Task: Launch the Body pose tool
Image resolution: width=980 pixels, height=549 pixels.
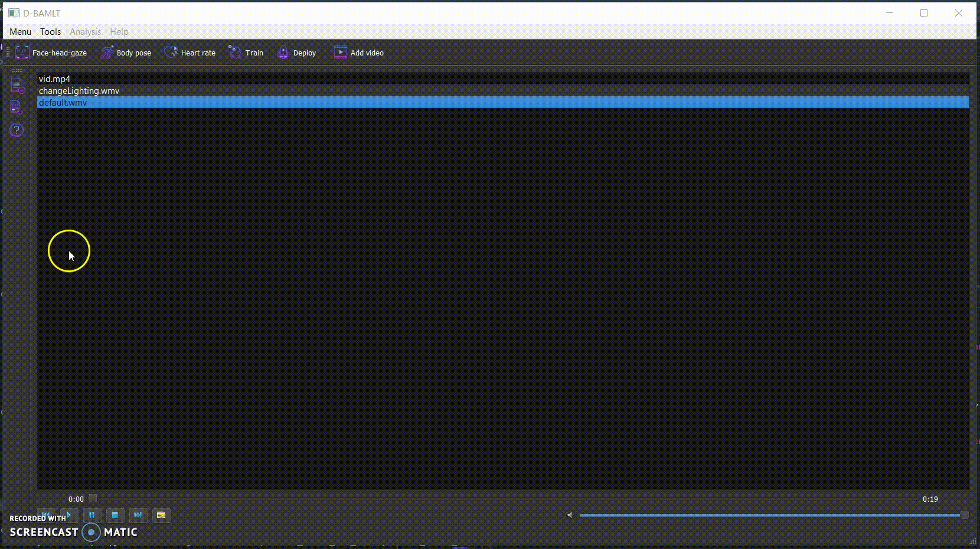Action: pyautogui.click(x=125, y=53)
